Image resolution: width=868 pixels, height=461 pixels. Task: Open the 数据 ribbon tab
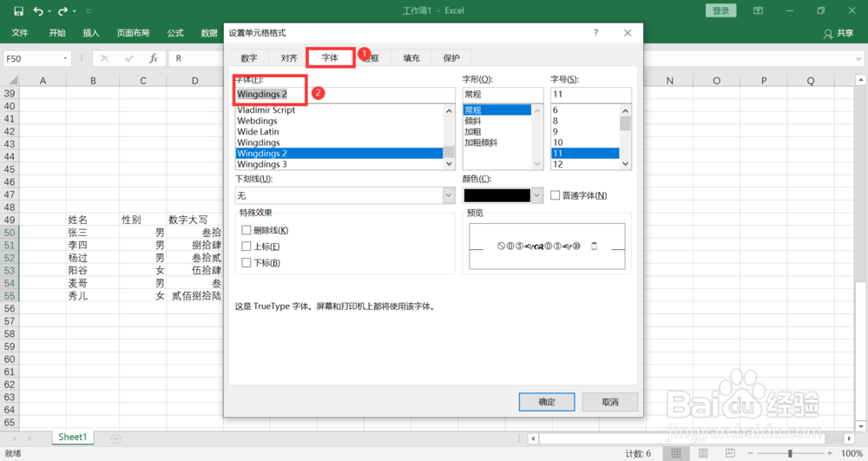point(208,33)
